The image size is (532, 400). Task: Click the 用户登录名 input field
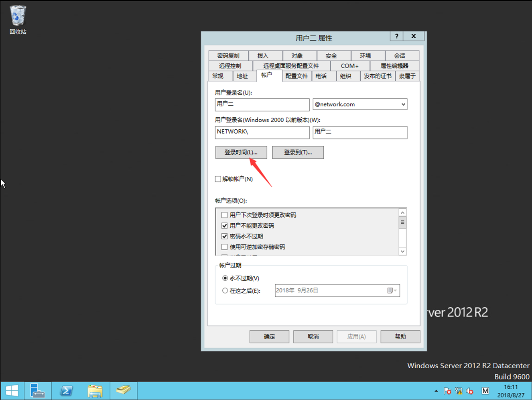[x=262, y=104]
